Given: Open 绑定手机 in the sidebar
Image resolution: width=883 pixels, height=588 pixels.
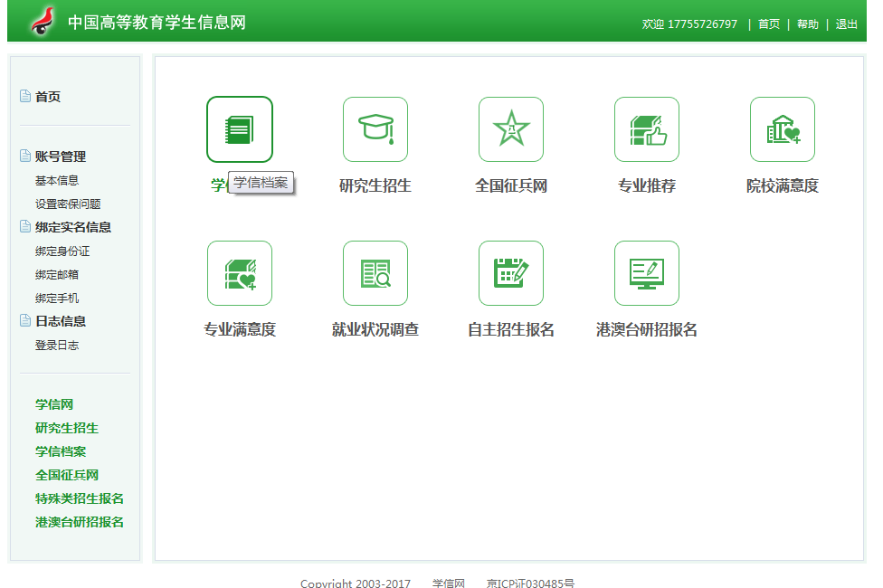Looking at the screenshot, I should click(57, 298).
